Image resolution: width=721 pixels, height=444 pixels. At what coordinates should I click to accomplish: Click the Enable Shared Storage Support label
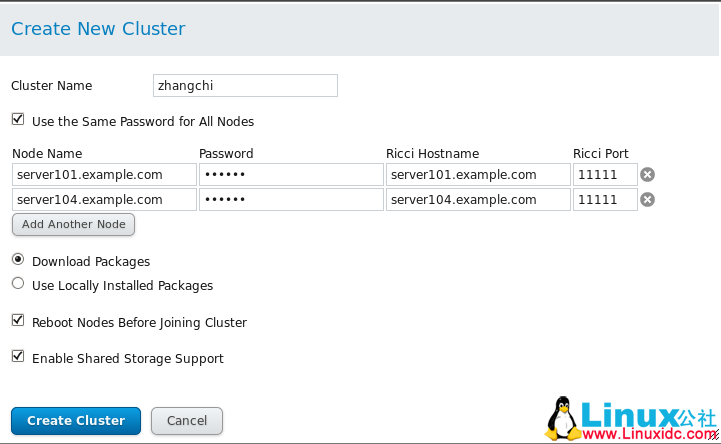[128, 359]
